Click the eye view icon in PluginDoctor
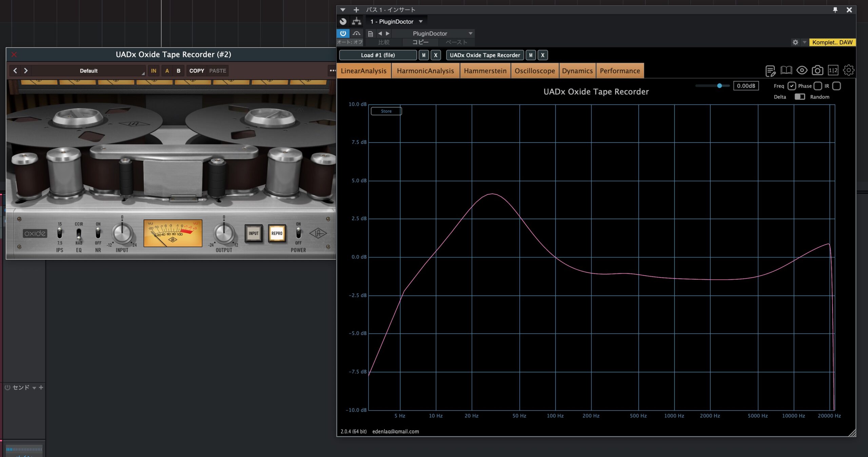 [802, 71]
